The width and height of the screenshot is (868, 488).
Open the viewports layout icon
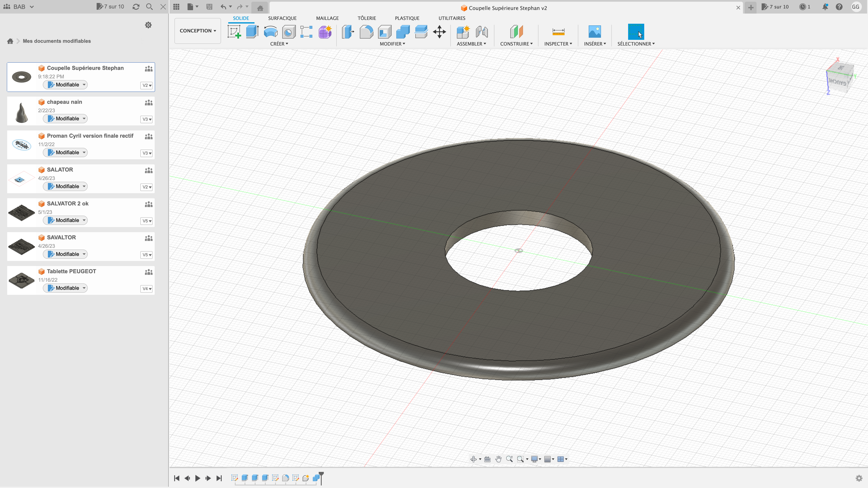coord(561,459)
